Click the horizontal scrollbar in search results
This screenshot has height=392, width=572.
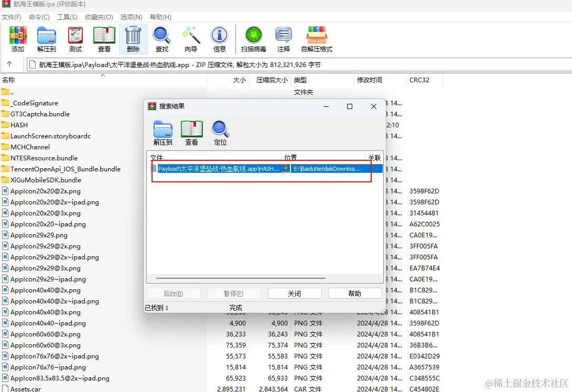(x=241, y=278)
